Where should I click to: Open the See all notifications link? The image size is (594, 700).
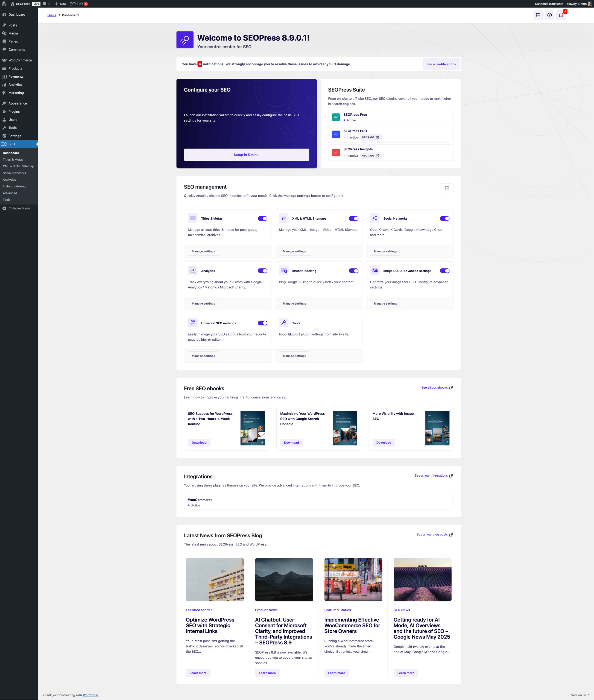441,64
